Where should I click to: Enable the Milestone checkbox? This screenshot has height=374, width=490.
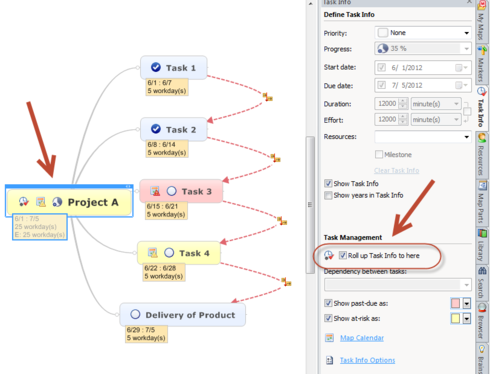(x=379, y=154)
